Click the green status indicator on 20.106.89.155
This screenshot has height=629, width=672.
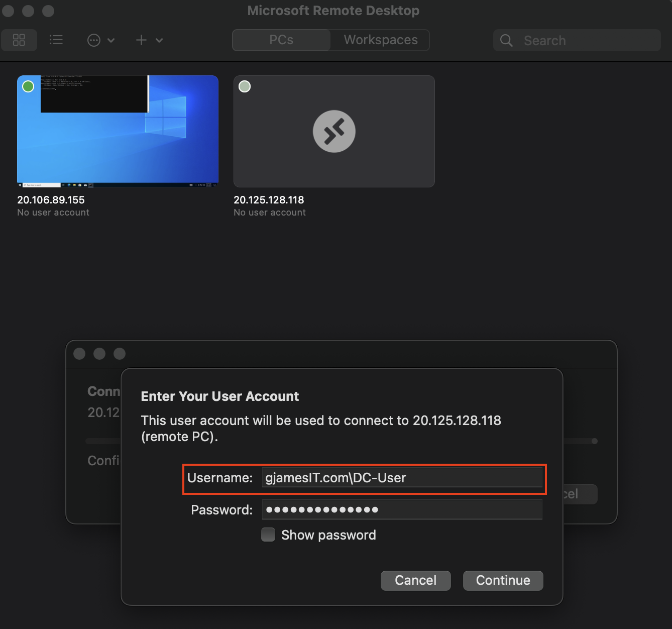pos(28,86)
